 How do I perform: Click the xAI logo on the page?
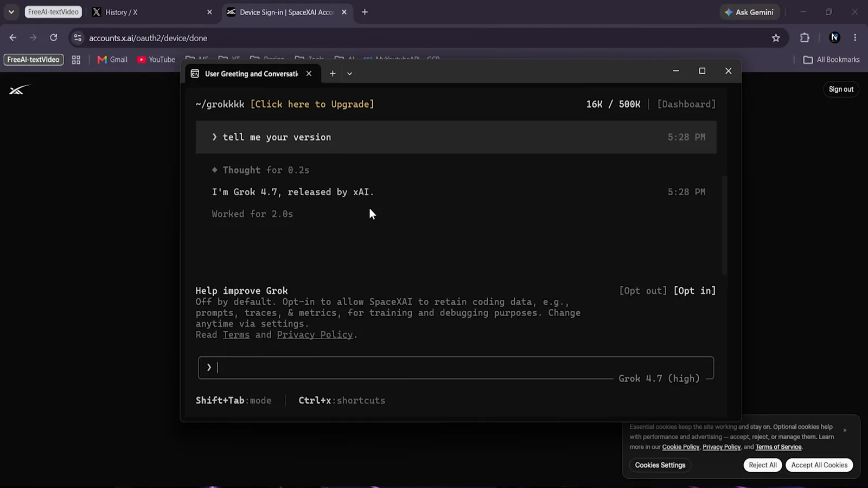click(x=19, y=89)
